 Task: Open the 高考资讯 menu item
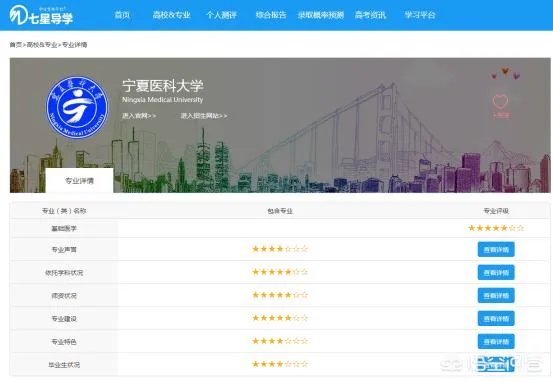coord(370,15)
